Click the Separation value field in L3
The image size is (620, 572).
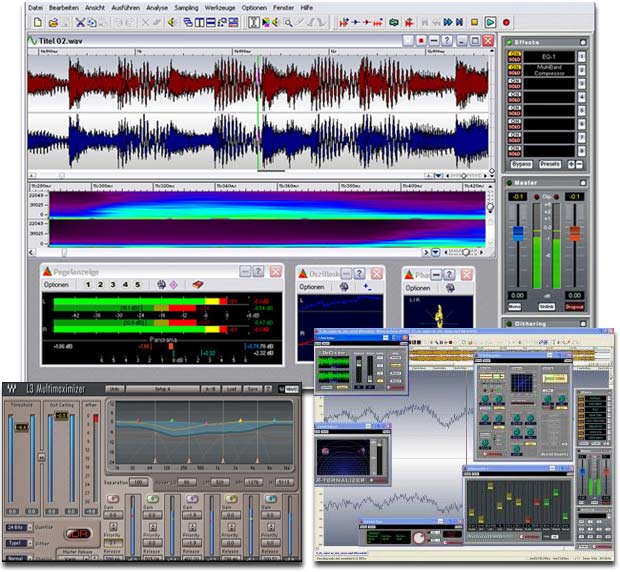138,483
